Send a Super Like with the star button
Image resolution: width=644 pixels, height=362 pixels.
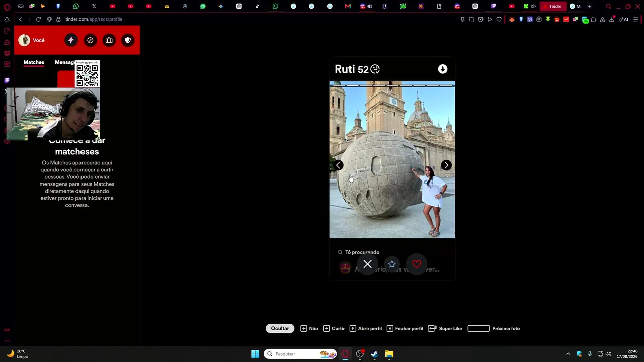(392, 264)
